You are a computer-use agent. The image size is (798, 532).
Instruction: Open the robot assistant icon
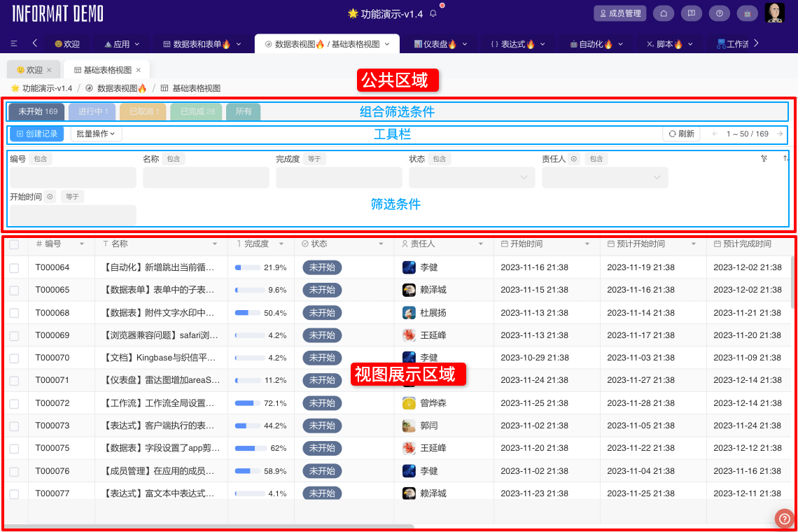pyautogui.click(x=748, y=13)
